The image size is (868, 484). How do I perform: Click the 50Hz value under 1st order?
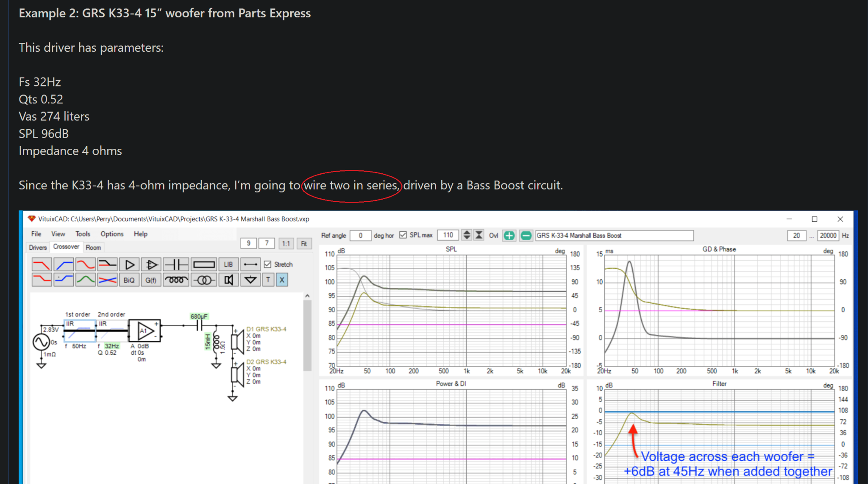[x=79, y=346]
